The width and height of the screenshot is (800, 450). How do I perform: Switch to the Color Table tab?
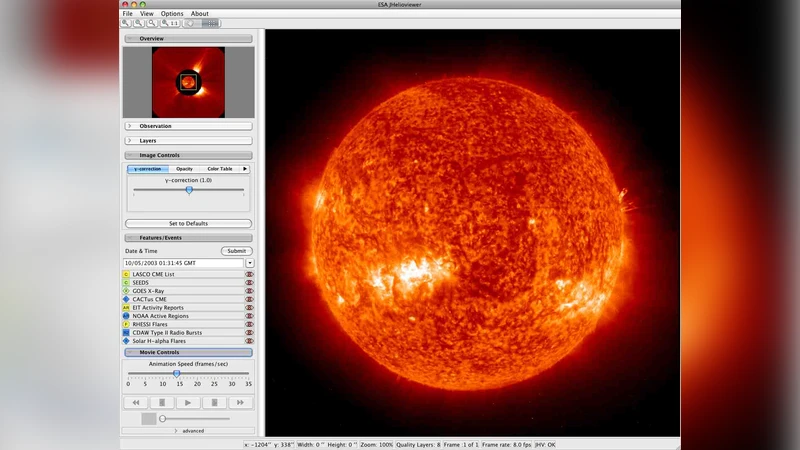coord(220,169)
